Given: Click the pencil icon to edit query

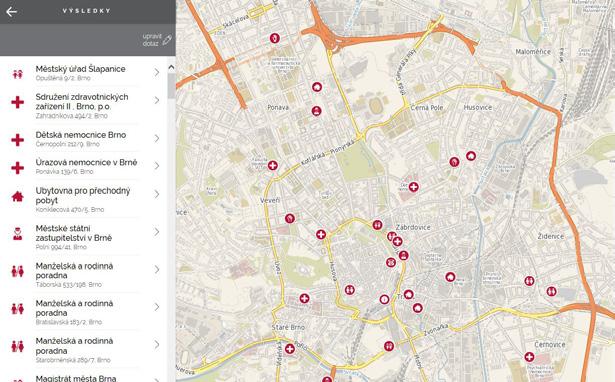Looking at the screenshot, I should point(167,40).
